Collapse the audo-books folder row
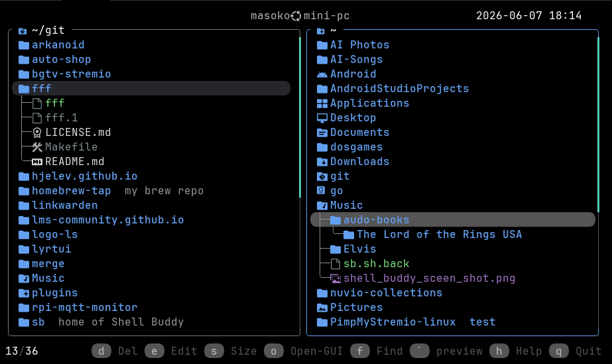 click(453, 220)
